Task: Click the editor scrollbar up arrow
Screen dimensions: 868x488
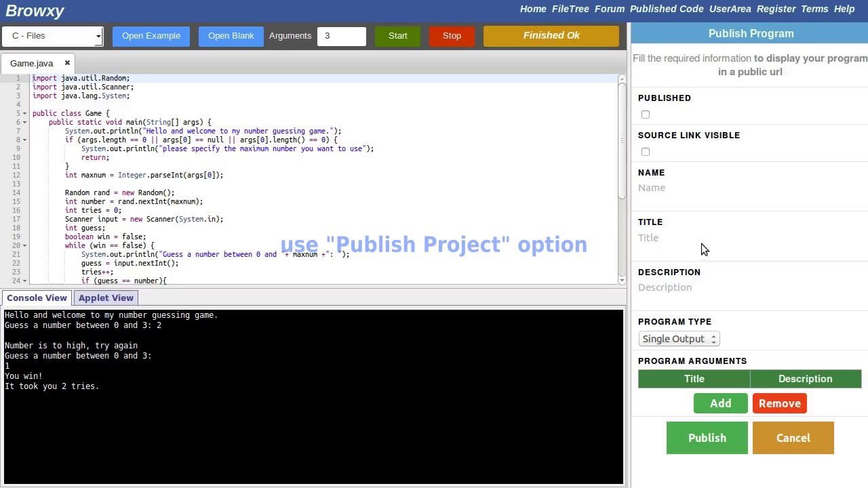Action: 622,80
